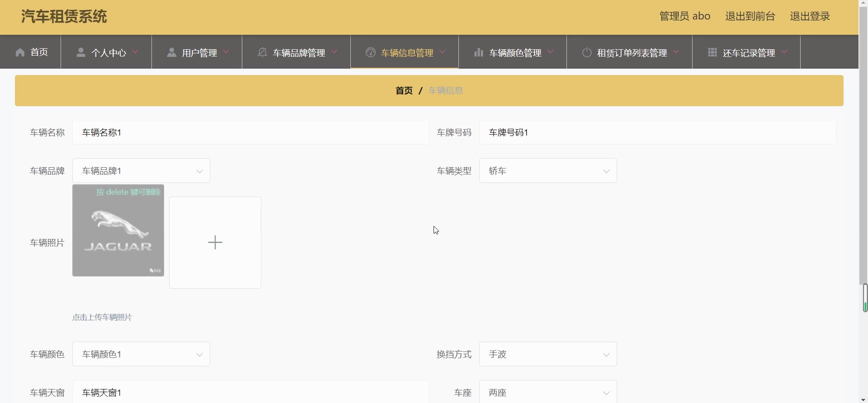868x403 pixels.
Task: Click 退出到前台 link
Action: click(750, 16)
